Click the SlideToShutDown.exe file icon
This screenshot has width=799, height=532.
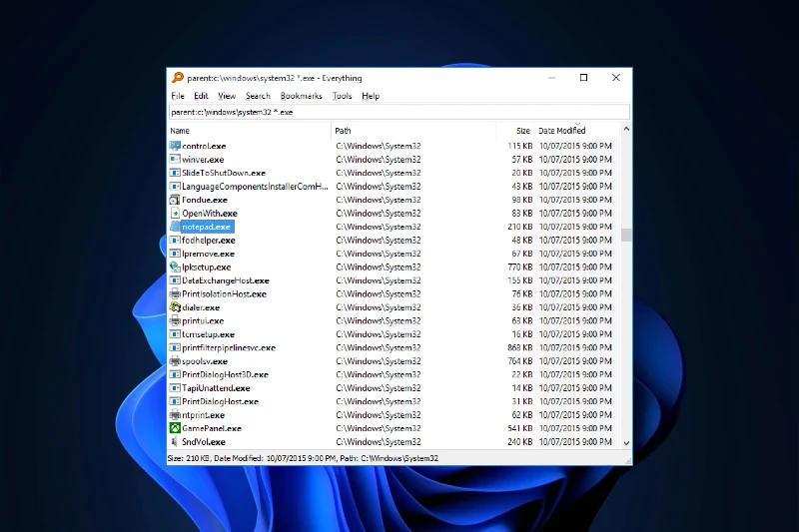175,173
